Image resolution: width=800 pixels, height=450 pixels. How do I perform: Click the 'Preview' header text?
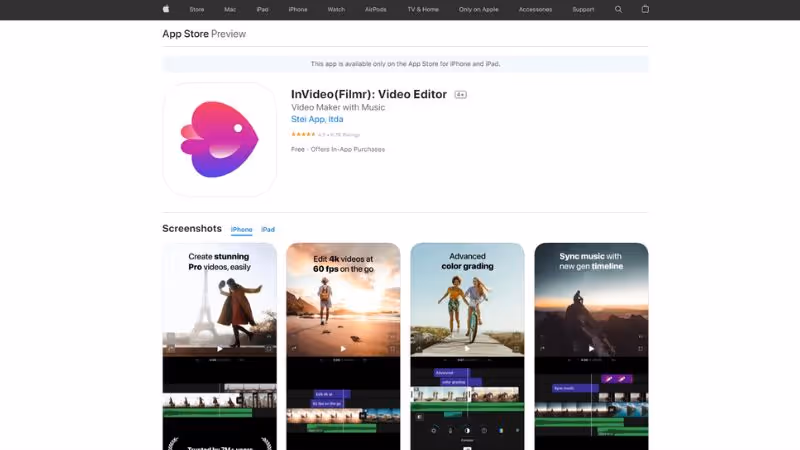click(x=229, y=34)
